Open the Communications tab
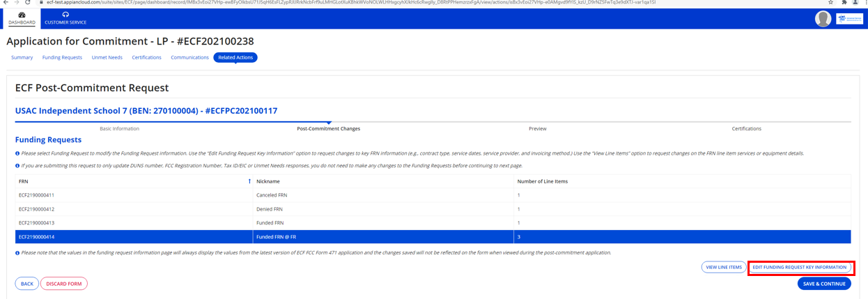The width and height of the screenshot is (868, 299). [x=189, y=57]
